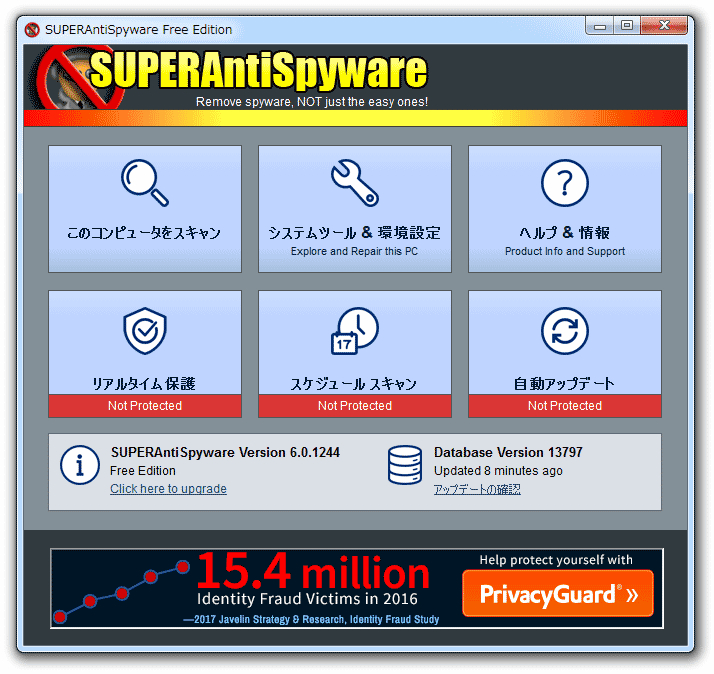This screenshot has height=674, width=714.
Task: Click 'SUPERAntiSpyware Version 6.0.1244' text
Action: pos(225,452)
